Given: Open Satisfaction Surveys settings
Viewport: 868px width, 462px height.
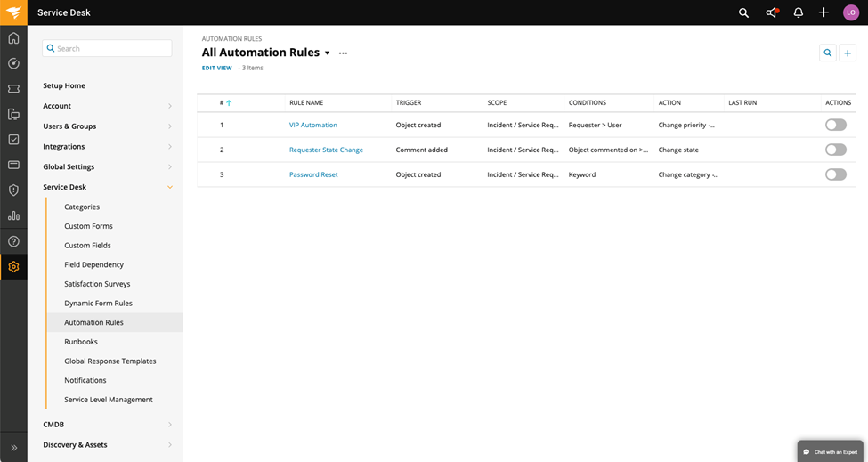Looking at the screenshot, I should 97,284.
